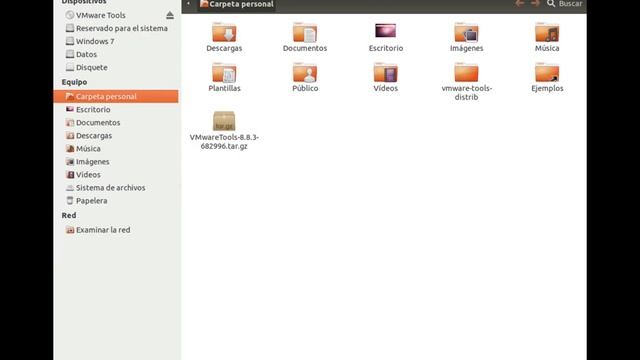The image size is (640, 360).
Task: Click the Windows 7 sidebar label
Action: pyautogui.click(x=95, y=41)
